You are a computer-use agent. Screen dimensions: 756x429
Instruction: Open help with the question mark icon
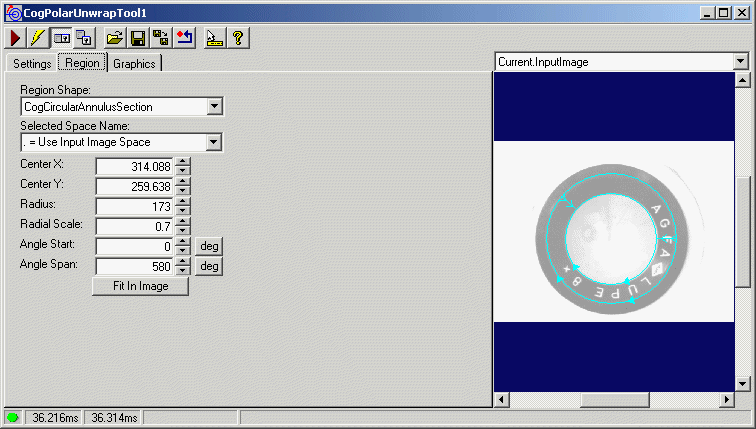(238, 38)
